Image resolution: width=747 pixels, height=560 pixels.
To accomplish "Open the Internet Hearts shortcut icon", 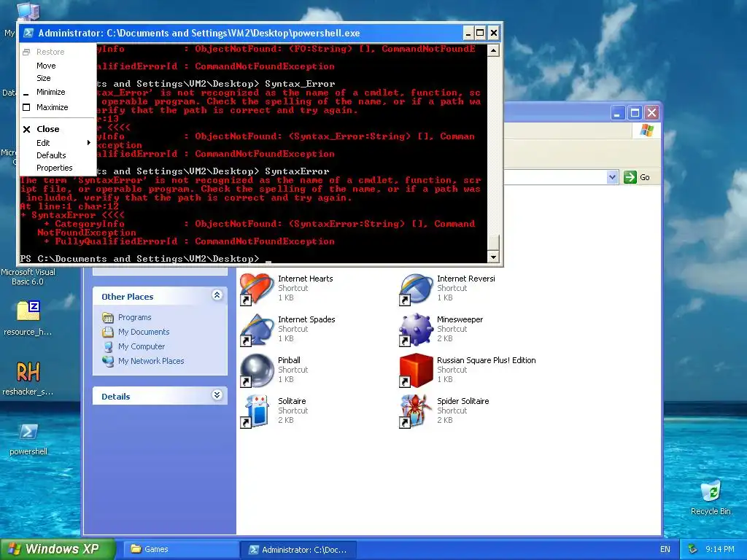I will [256, 289].
